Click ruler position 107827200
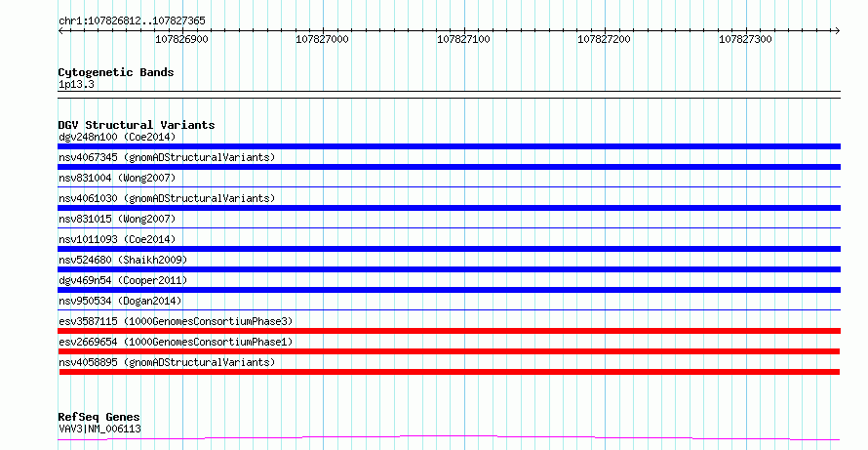 pyautogui.click(x=604, y=39)
